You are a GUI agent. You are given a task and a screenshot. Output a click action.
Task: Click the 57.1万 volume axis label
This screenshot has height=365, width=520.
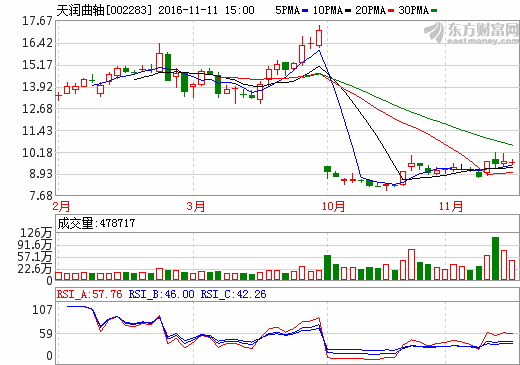click(35, 257)
